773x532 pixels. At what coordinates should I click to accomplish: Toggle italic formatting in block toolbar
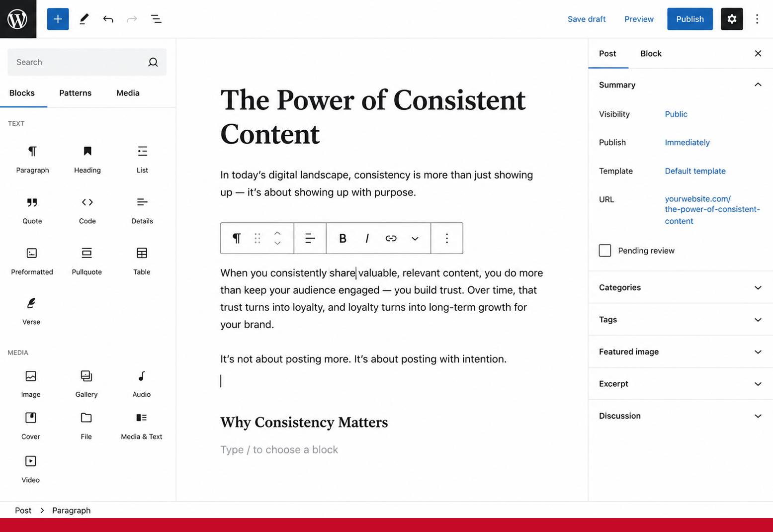[x=367, y=238]
